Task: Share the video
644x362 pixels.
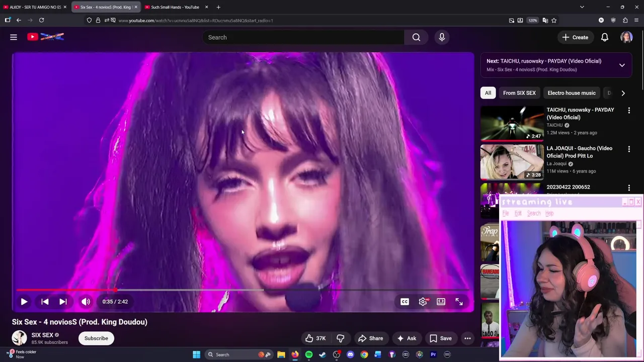Action: [x=370, y=338]
